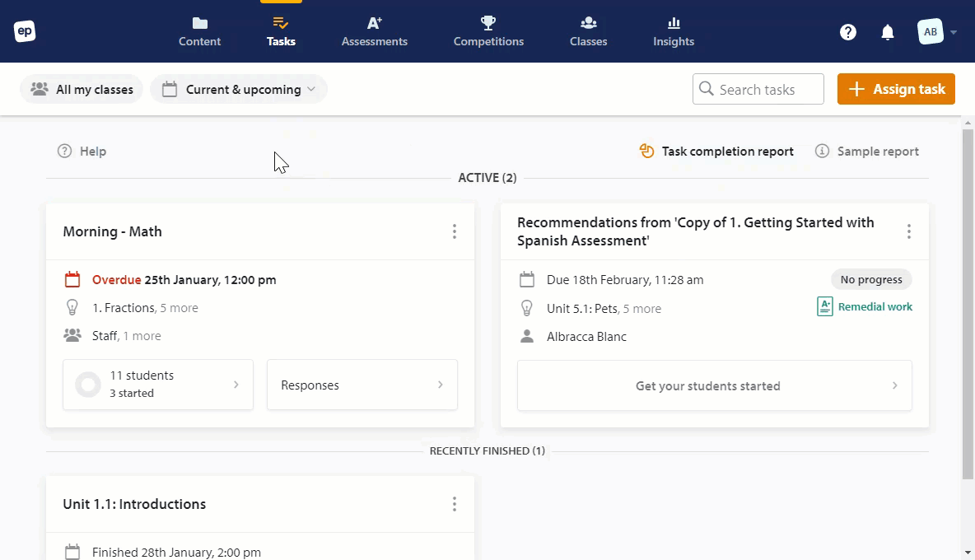Open the help question mark in the header
The width and height of the screenshot is (975, 560).
[848, 31]
